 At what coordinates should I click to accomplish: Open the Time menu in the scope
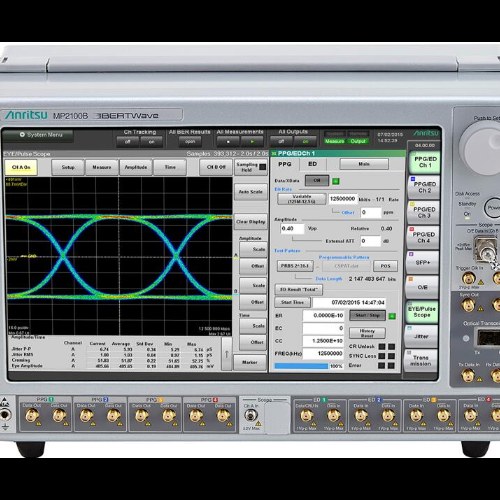(170, 167)
